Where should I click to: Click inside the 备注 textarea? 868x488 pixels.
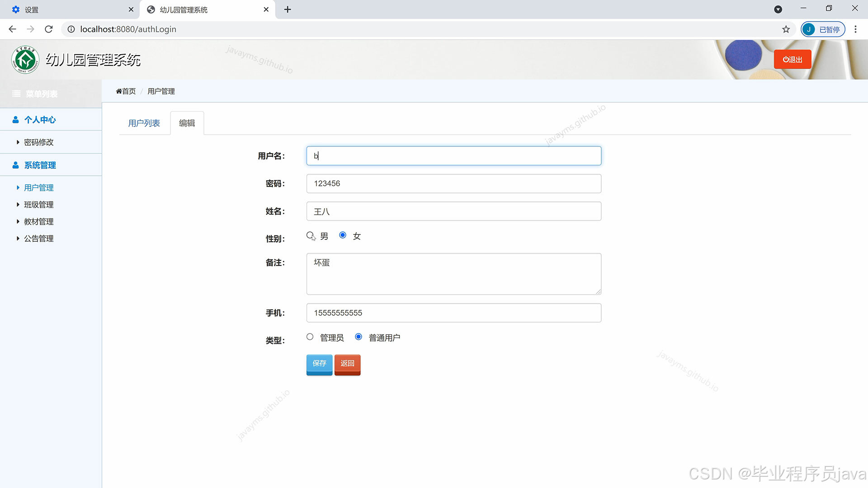tap(454, 274)
